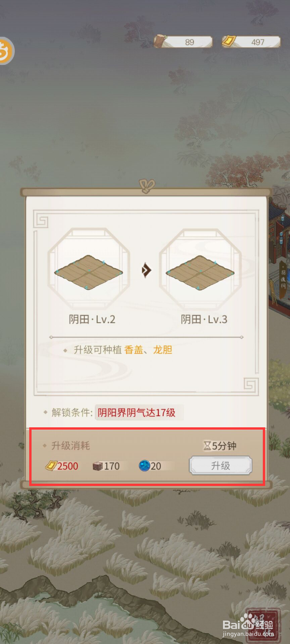This screenshot has height=644, width=290.
Task: Tap the 升级 upgrade button
Action: tap(220, 466)
